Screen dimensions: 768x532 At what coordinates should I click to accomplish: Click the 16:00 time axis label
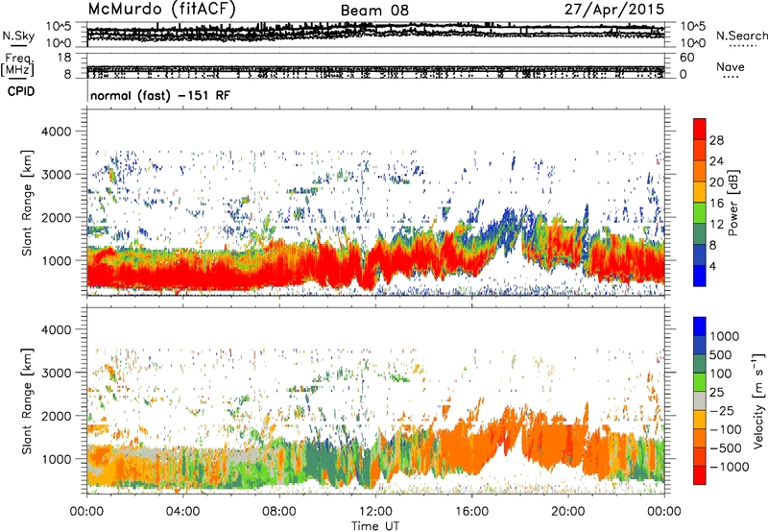(471, 511)
